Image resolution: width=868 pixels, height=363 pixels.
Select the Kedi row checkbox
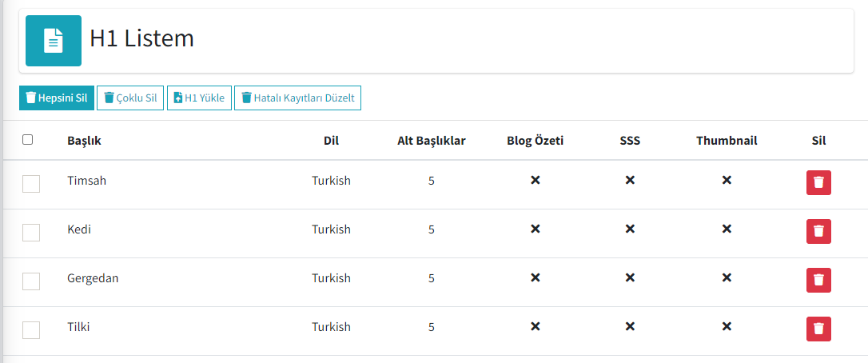point(31,232)
